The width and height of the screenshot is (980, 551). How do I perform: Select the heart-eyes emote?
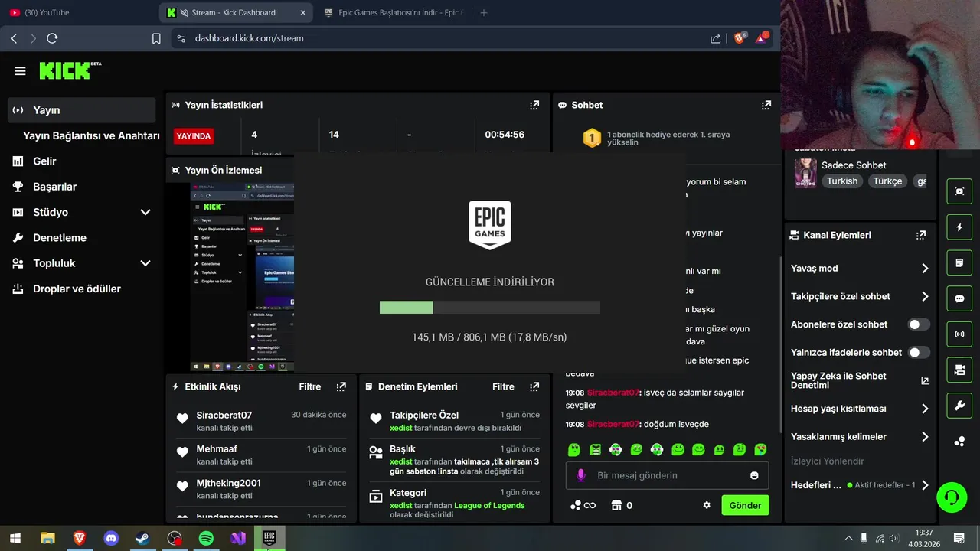point(760,449)
